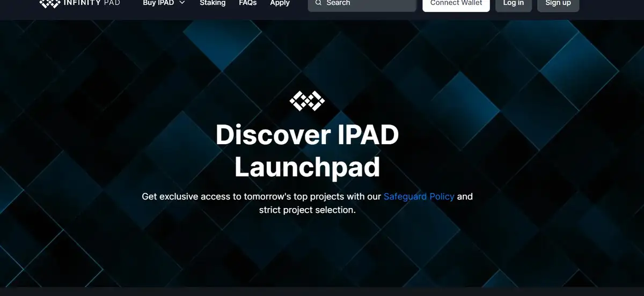Open the FAQs nav item

click(248, 3)
